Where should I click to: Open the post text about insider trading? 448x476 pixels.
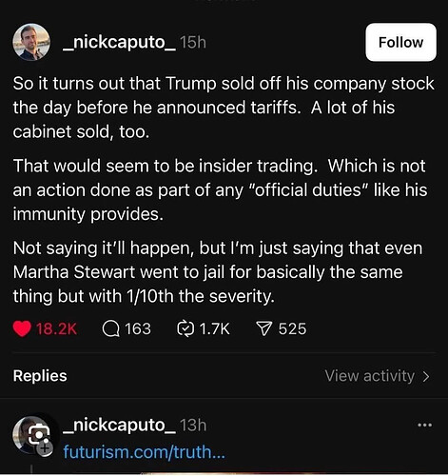pos(221,189)
